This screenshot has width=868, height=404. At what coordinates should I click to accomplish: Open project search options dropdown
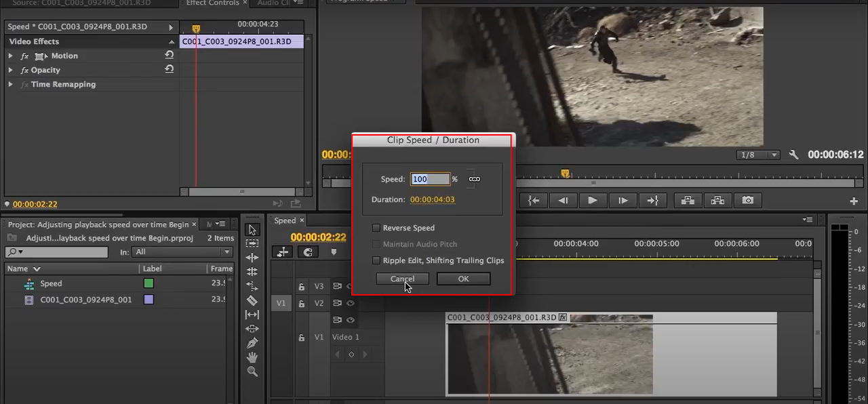click(15, 252)
